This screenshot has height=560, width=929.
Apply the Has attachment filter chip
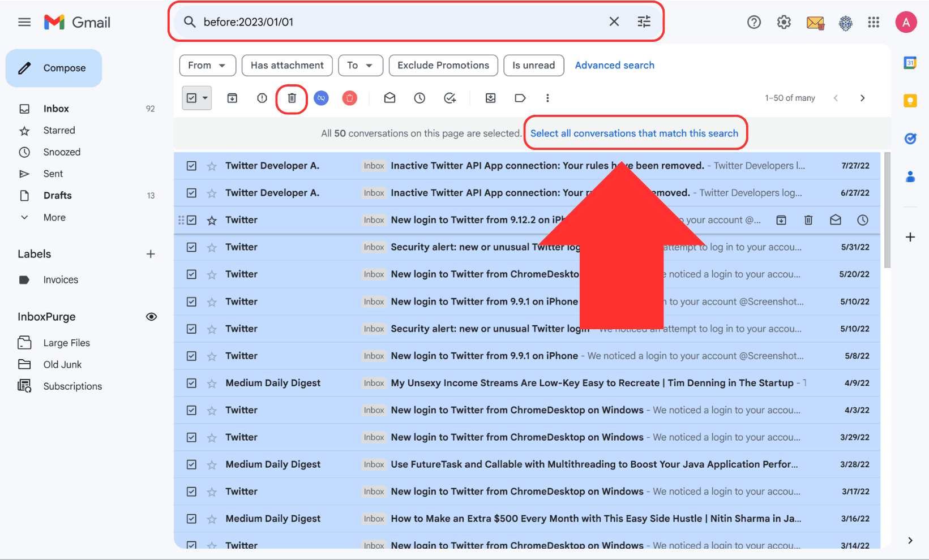pyautogui.click(x=287, y=65)
